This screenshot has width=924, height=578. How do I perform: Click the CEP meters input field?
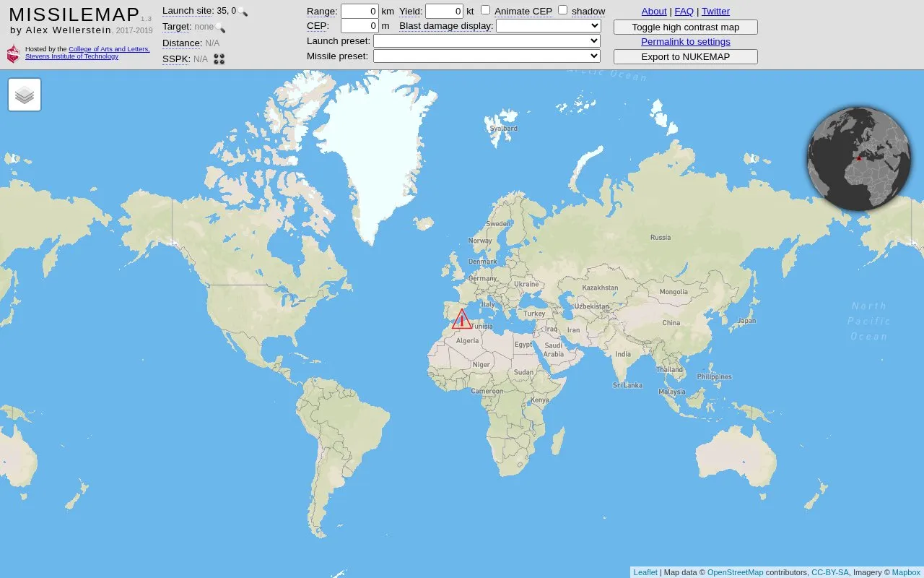[359, 26]
